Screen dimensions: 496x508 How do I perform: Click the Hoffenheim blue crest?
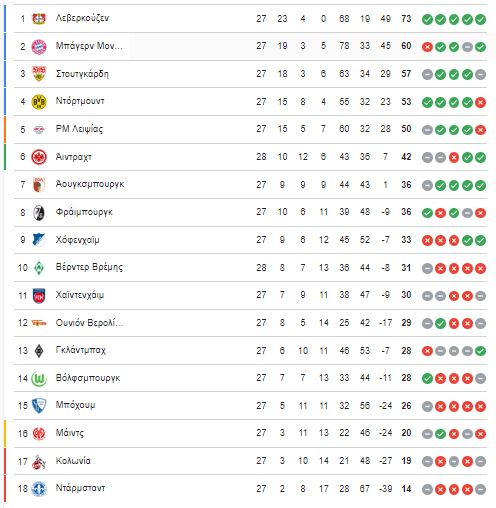coord(39,240)
